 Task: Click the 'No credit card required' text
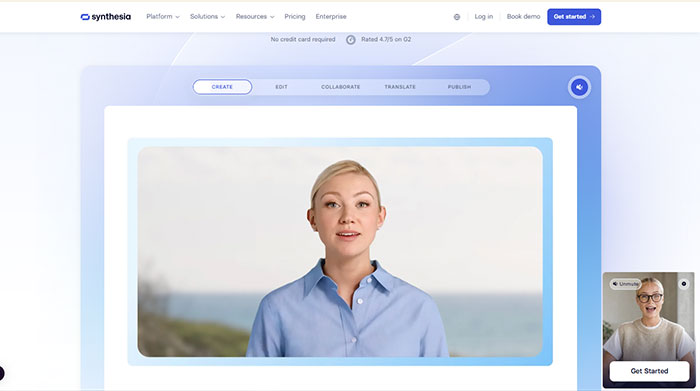pyautogui.click(x=303, y=39)
